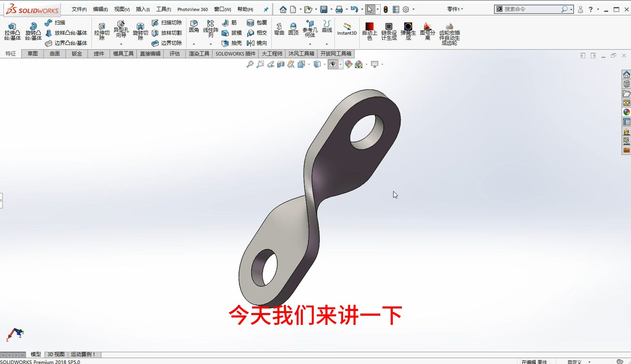Choose the Shell (抽壳) tool
631x364 pixels.
click(232, 43)
